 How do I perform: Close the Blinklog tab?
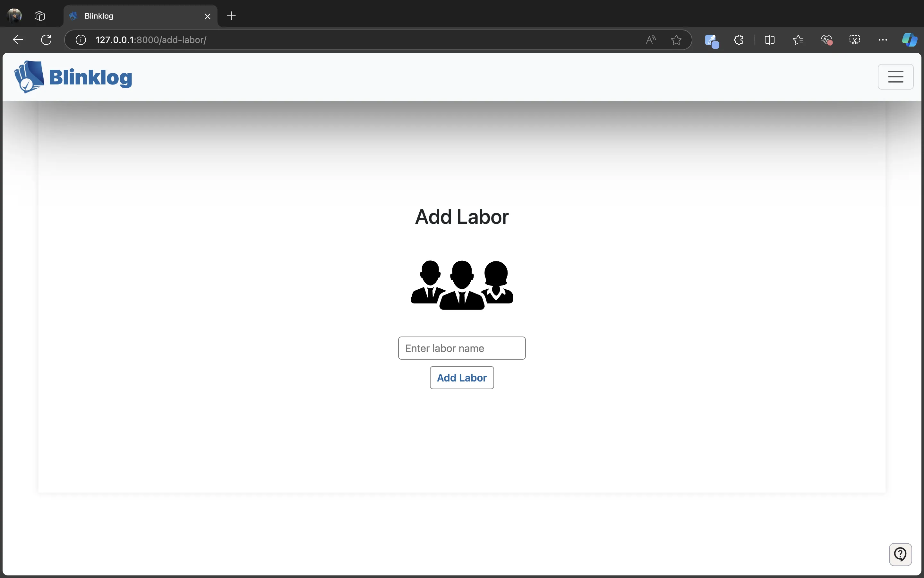pos(207,16)
